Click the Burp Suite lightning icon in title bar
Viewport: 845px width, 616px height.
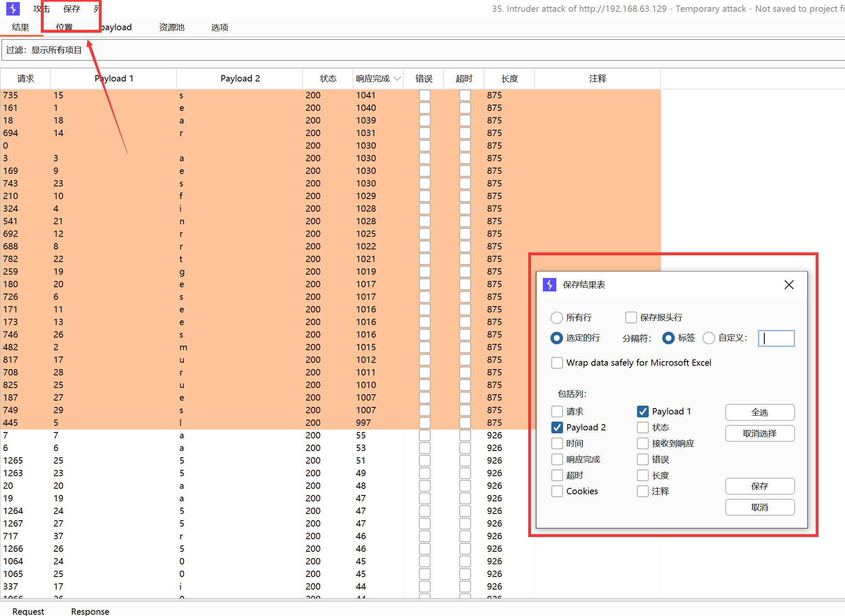(13, 9)
